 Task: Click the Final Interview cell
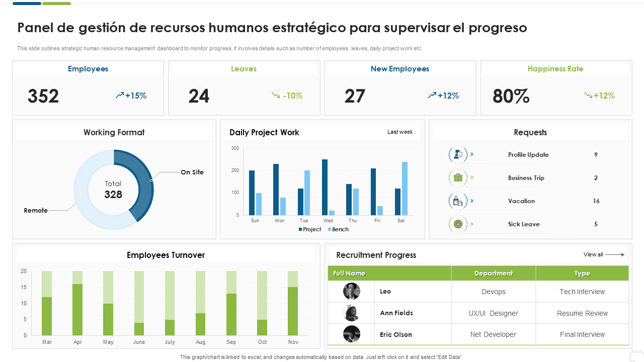pos(583,334)
